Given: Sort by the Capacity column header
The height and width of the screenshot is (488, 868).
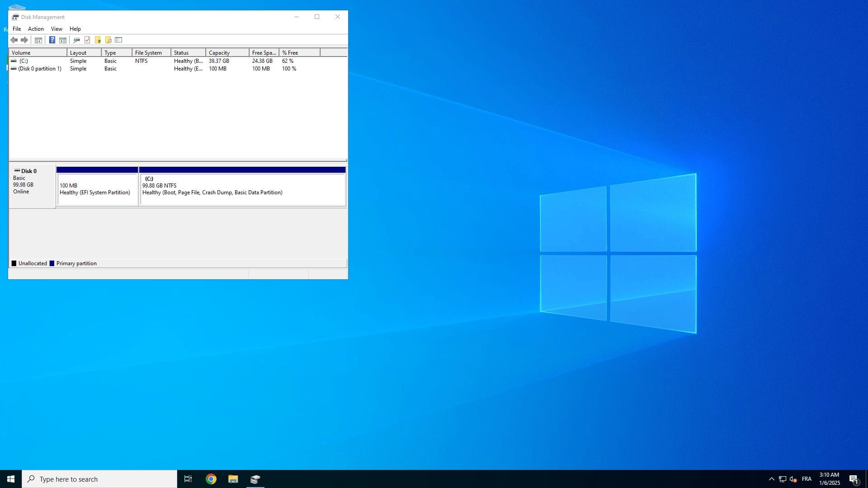Looking at the screenshot, I should click(x=227, y=53).
